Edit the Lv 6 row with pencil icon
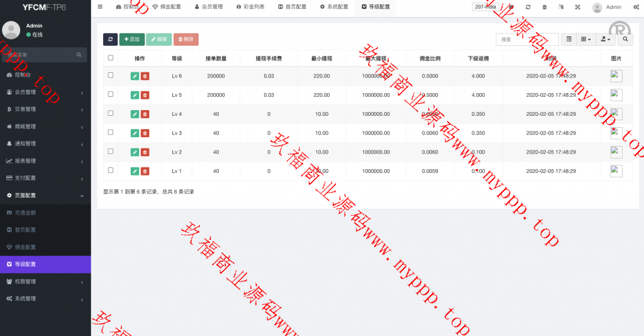Image resolution: width=644 pixels, height=336 pixels. pos(135,76)
